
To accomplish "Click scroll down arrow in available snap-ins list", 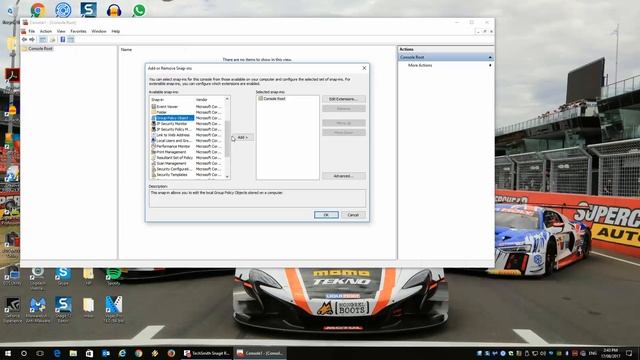I will click(x=227, y=177).
